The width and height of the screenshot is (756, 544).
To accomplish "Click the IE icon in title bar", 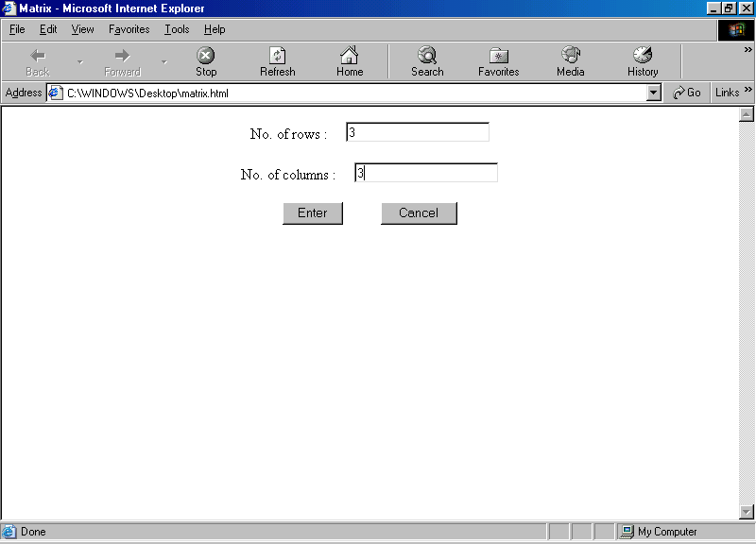I will tap(9, 8).
